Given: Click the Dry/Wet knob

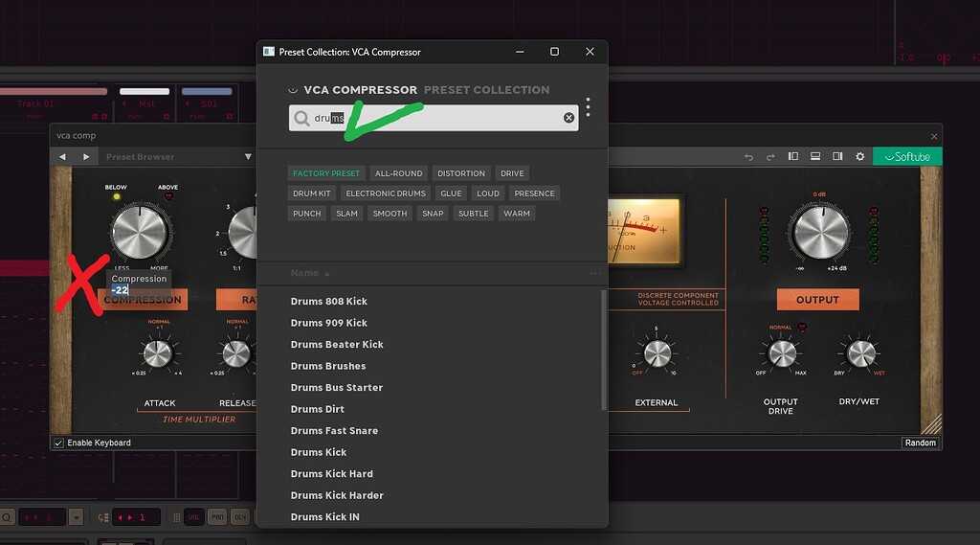Looking at the screenshot, I should click(861, 354).
